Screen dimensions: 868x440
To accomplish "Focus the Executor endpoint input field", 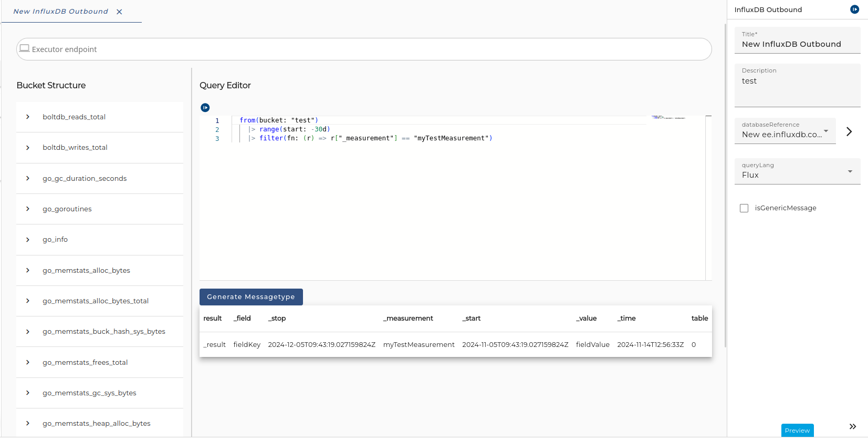I will pos(364,49).
